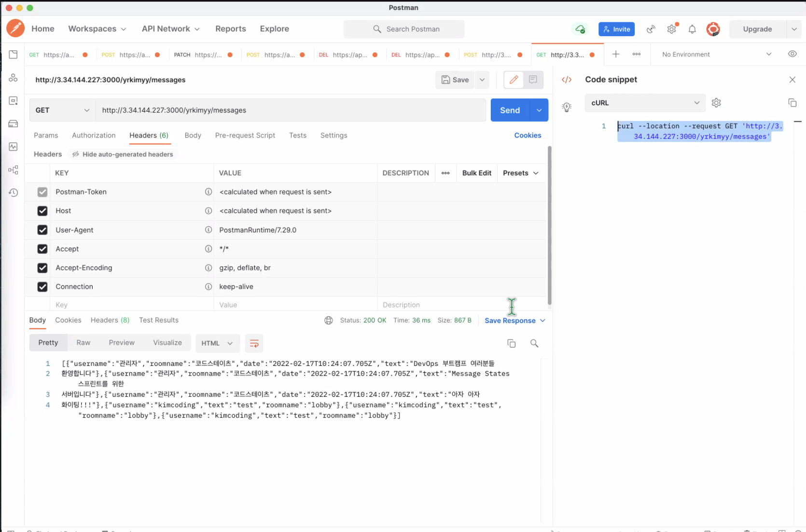Copy the response body
The image size is (806, 532).
[512, 343]
